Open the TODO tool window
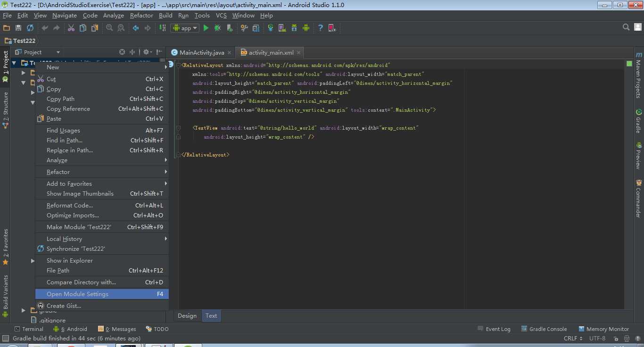 point(157,329)
